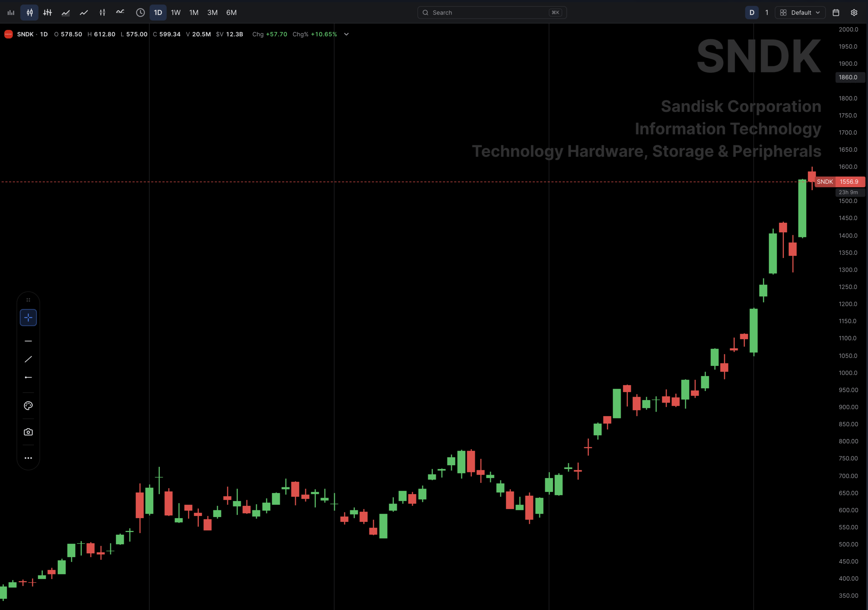Open the calendar date picker
The height and width of the screenshot is (610, 868).
836,13
